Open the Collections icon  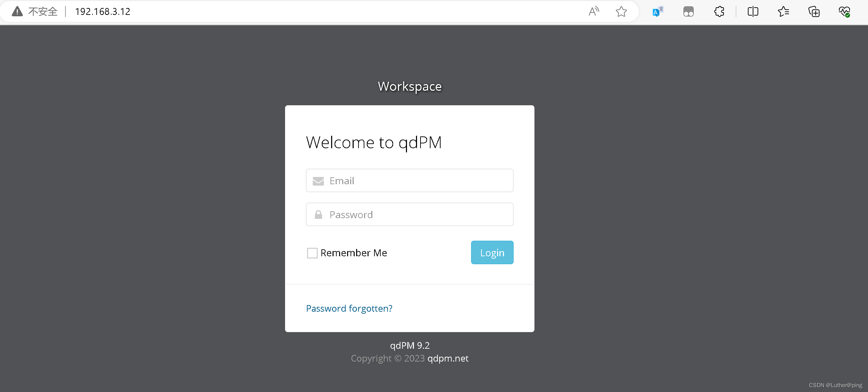pos(814,11)
